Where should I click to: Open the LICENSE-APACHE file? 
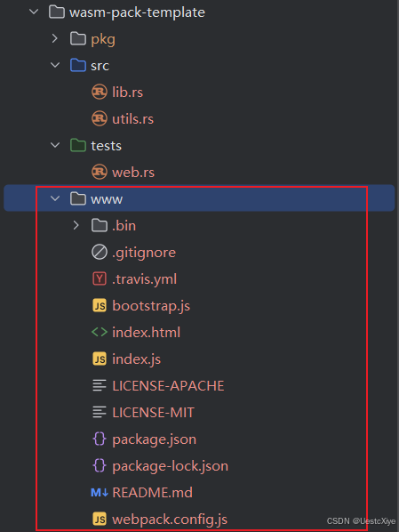[168, 386]
